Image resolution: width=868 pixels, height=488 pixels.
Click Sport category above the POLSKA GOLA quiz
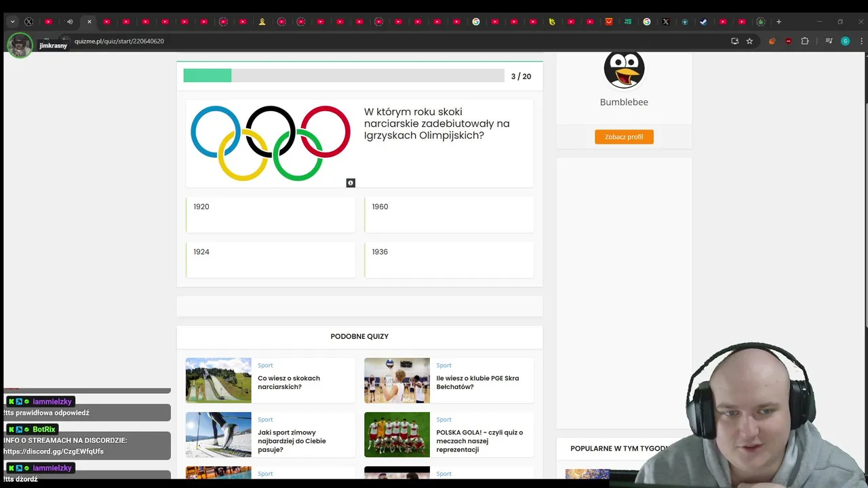tap(443, 420)
